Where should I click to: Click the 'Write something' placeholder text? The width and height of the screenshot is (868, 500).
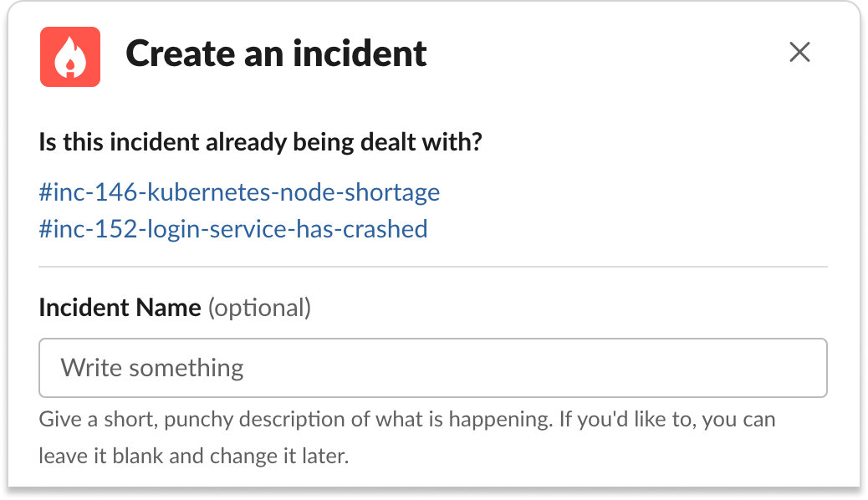[x=152, y=368]
